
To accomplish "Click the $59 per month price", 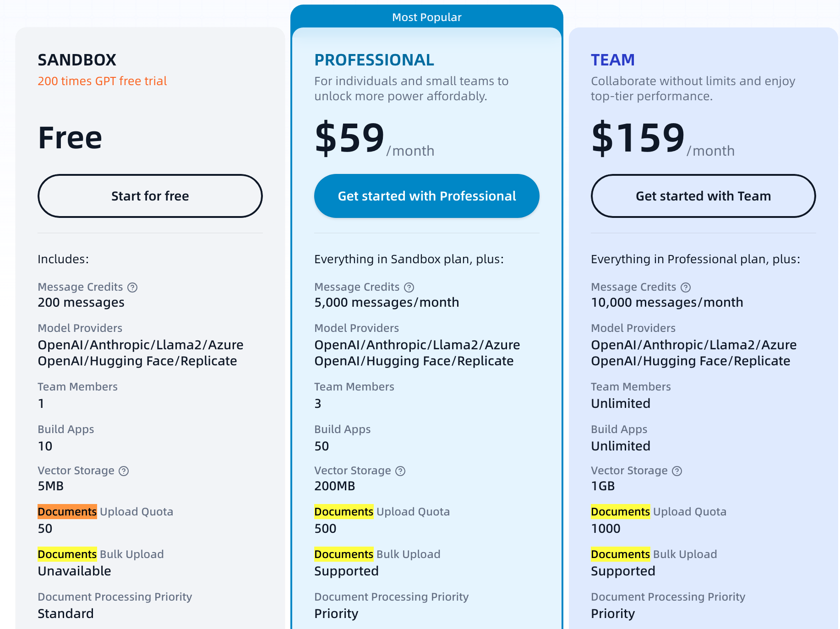I will pyautogui.click(x=374, y=138).
